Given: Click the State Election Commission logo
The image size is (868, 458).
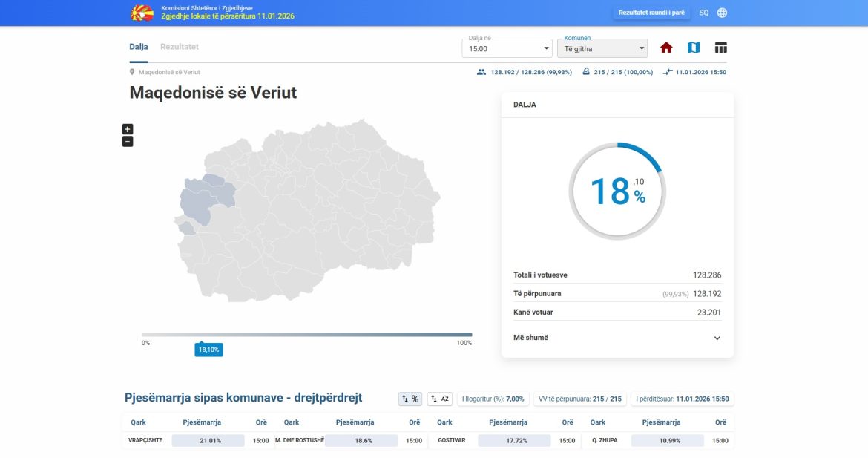Looking at the screenshot, I should click(142, 13).
